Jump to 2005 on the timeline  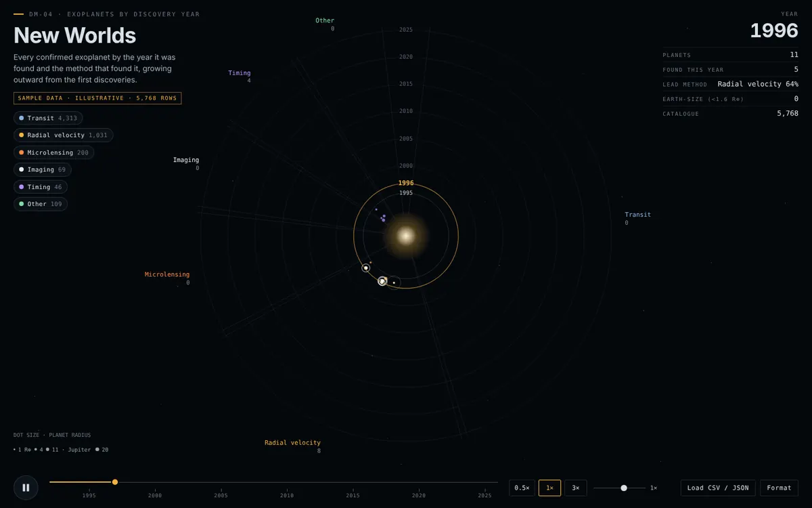[x=221, y=495]
